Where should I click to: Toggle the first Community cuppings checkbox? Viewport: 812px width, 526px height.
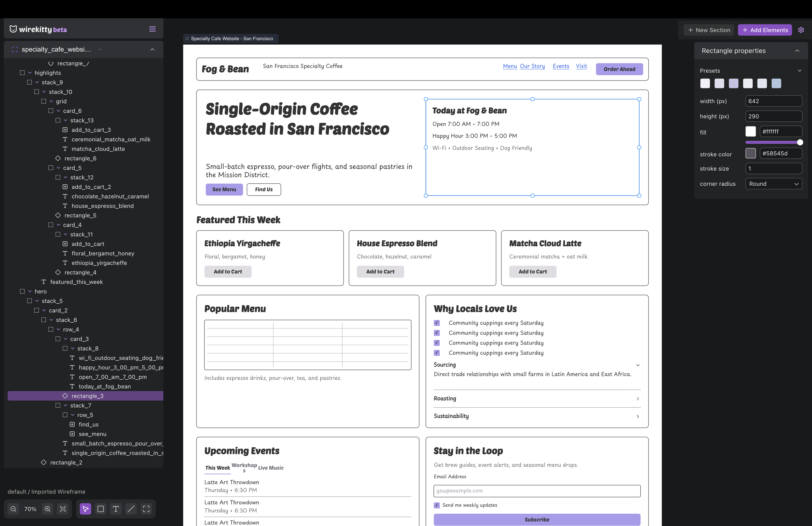coord(437,323)
